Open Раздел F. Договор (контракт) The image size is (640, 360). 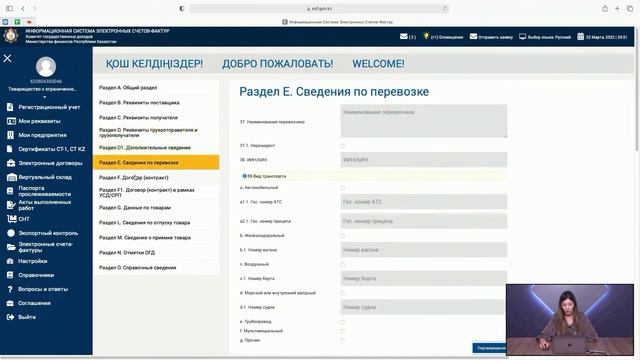[156, 178]
